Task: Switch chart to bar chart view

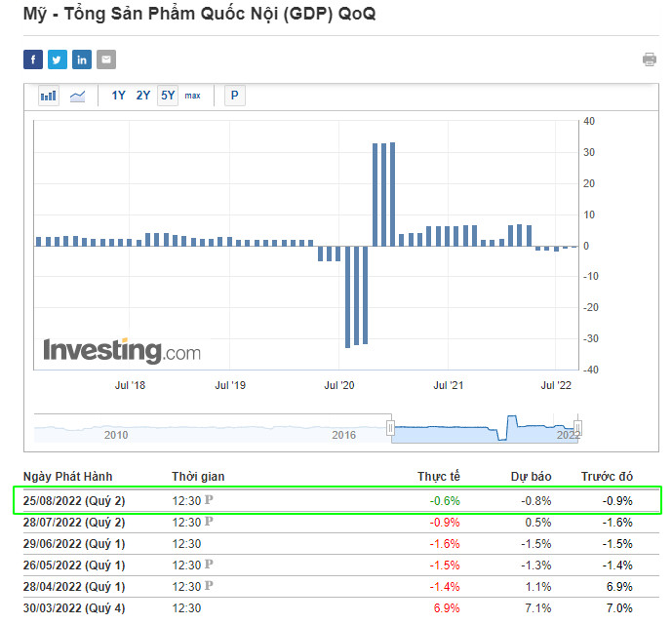Action: coord(49,96)
